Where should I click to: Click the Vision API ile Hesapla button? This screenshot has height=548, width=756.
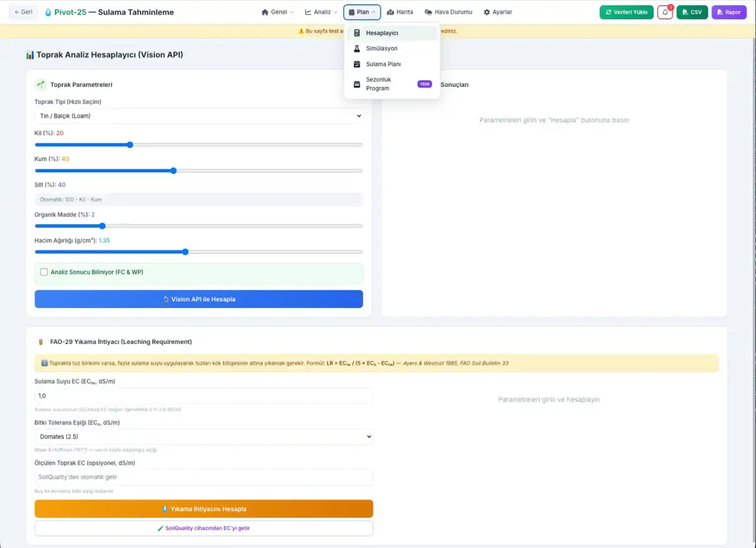[198, 299]
